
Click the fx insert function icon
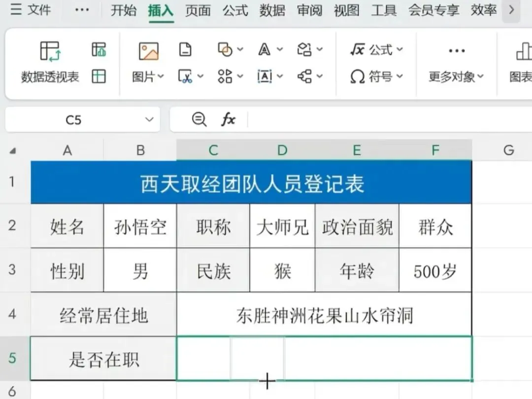pos(229,119)
